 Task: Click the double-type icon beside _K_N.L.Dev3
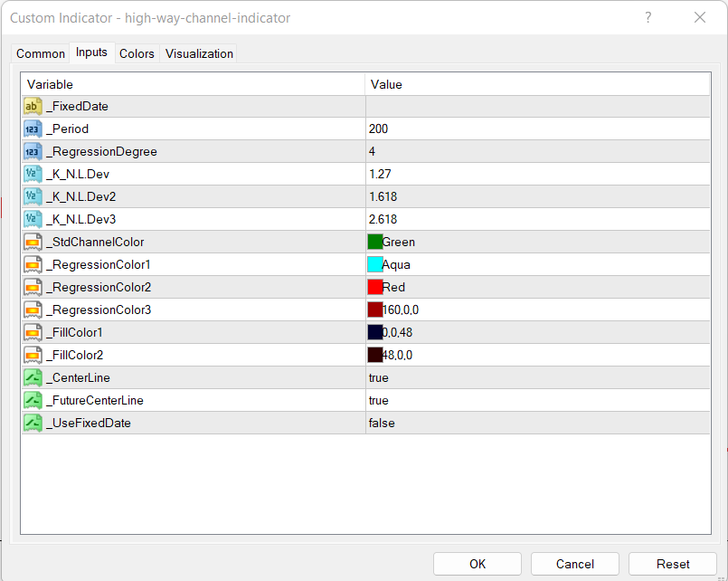(33, 220)
